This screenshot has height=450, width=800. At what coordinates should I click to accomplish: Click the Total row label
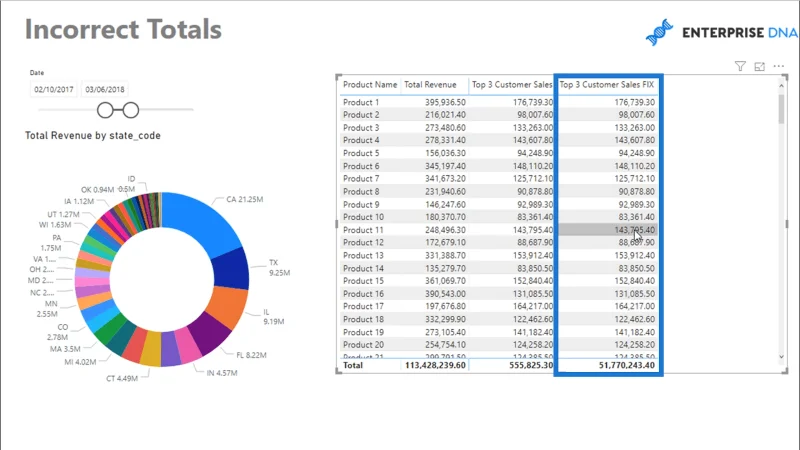click(353, 365)
